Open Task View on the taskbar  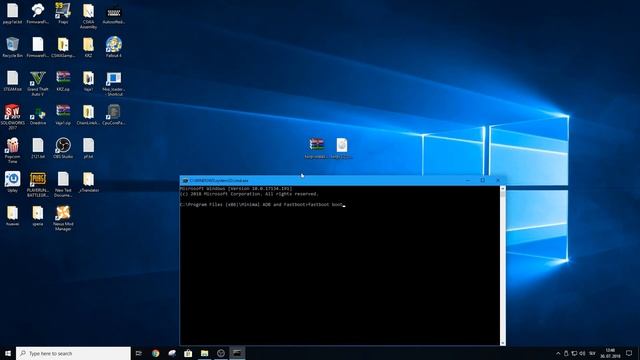click(x=139, y=353)
